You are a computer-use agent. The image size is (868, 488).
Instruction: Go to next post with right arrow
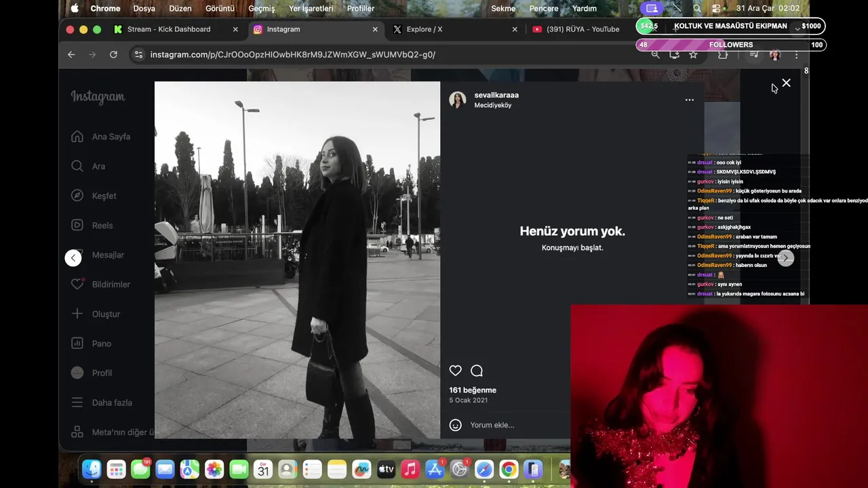point(785,258)
